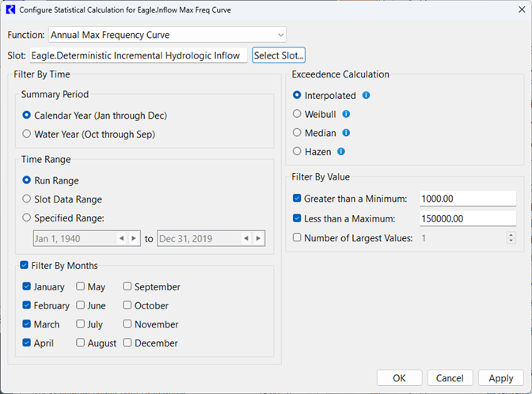Click the Less than a Maximum field

point(467,218)
